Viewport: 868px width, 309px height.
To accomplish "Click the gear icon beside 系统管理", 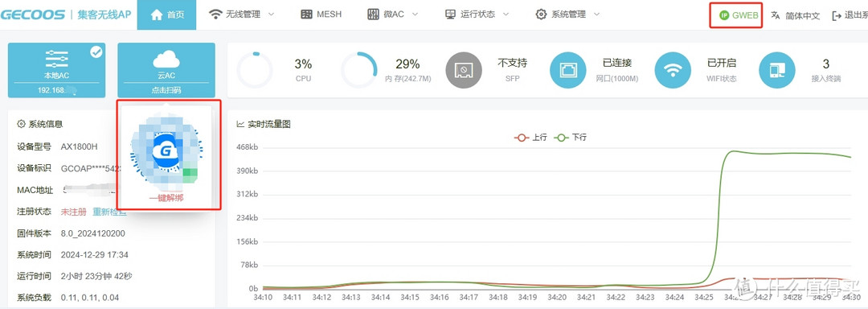I will coord(541,15).
